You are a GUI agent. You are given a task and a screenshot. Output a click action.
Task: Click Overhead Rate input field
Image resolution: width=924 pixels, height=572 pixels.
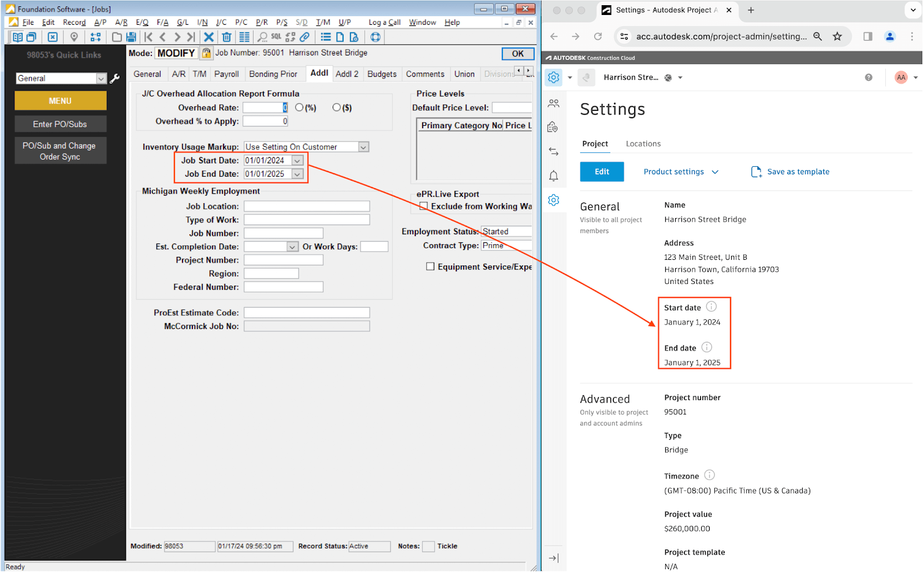[x=265, y=107]
